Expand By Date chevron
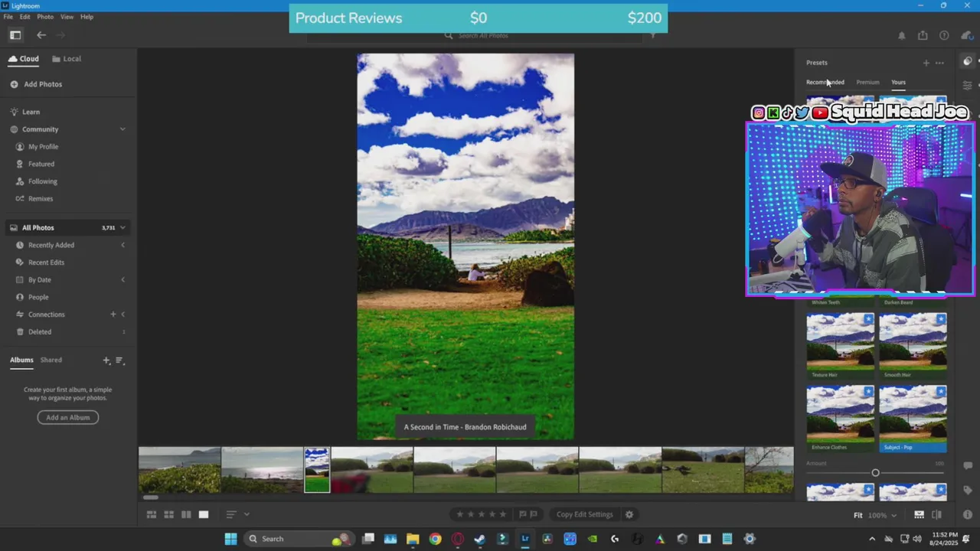Screen dimensions: 980x551 click(x=122, y=280)
